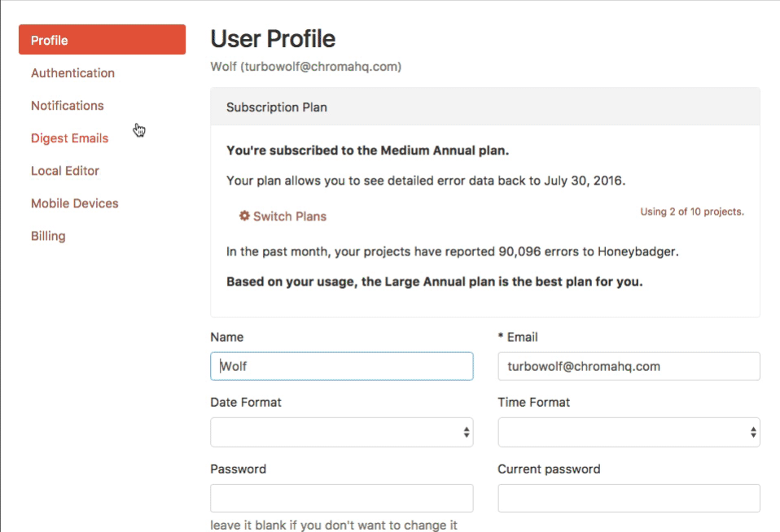Click the 'Using 2 of 10 projects' text

692,212
